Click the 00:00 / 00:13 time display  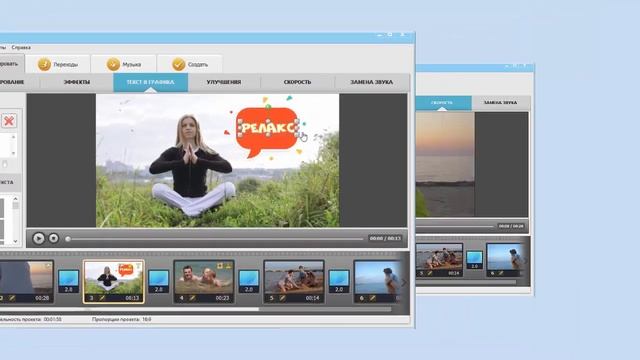[x=385, y=238]
